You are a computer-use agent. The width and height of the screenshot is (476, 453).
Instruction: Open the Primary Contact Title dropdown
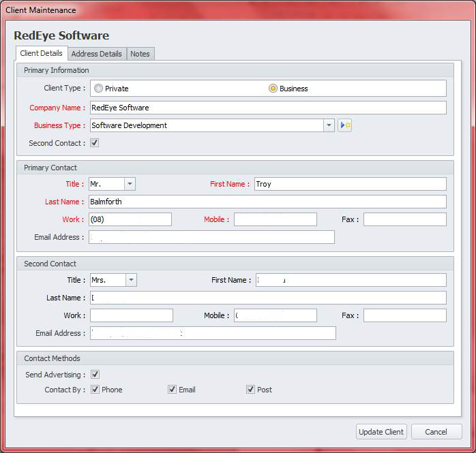(130, 184)
